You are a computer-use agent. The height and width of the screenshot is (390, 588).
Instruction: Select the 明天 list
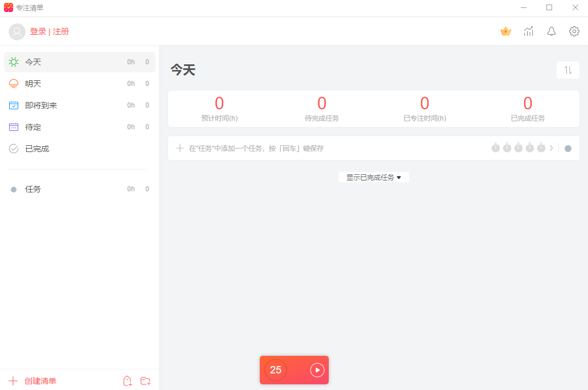80,84
